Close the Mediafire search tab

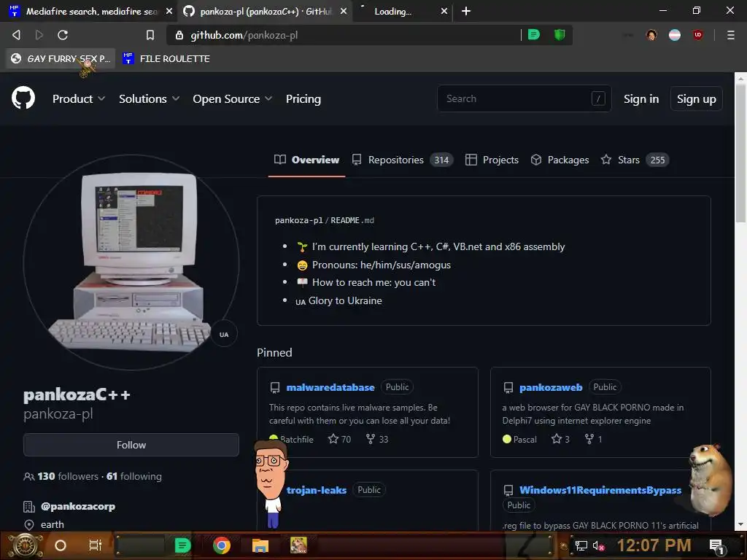click(169, 11)
